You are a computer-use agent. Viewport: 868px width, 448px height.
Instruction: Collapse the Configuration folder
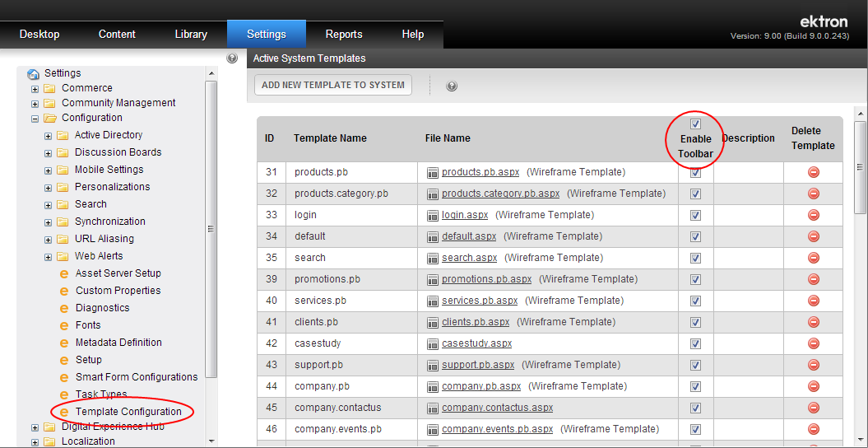pyautogui.click(x=35, y=119)
